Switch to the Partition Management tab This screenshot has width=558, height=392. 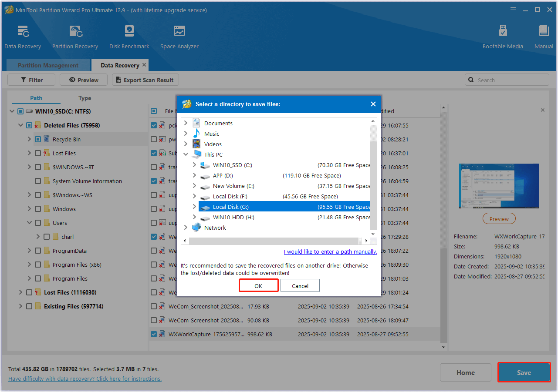pyautogui.click(x=48, y=65)
